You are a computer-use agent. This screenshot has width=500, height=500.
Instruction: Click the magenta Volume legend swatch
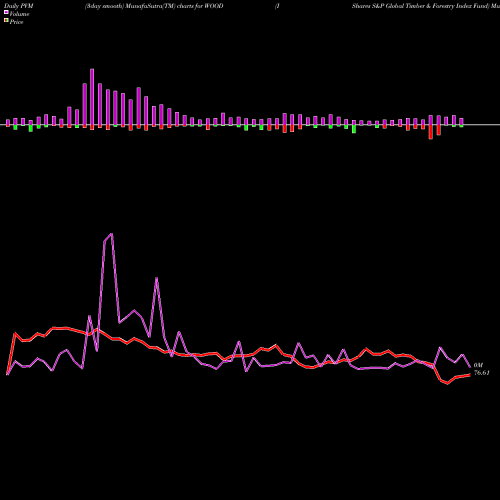click(6, 12)
